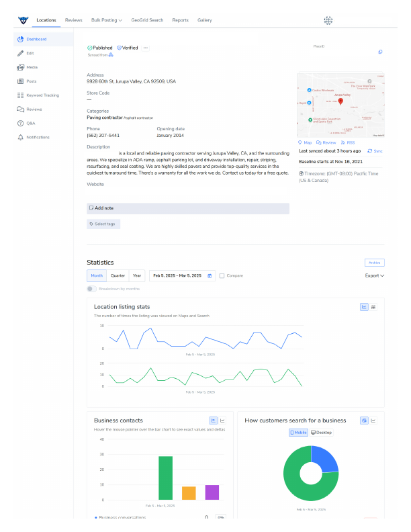This screenshot has width=411, height=532.
Task: Open the Dashboard sidebar item
Action: click(x=44, y=40)
